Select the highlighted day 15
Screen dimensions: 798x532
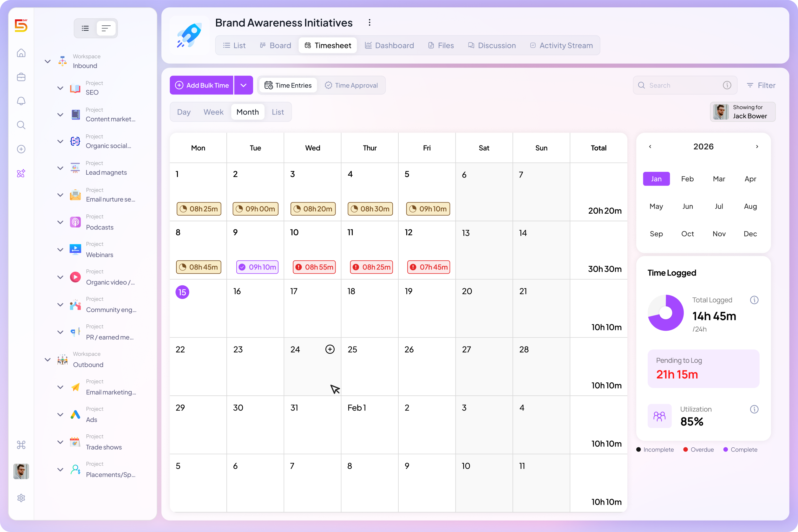[x=182, y=292]
